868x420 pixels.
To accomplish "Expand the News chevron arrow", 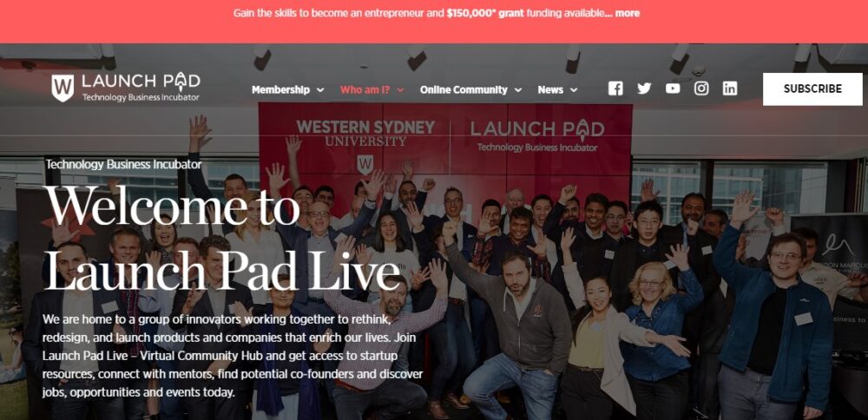I will click(574, 90).
